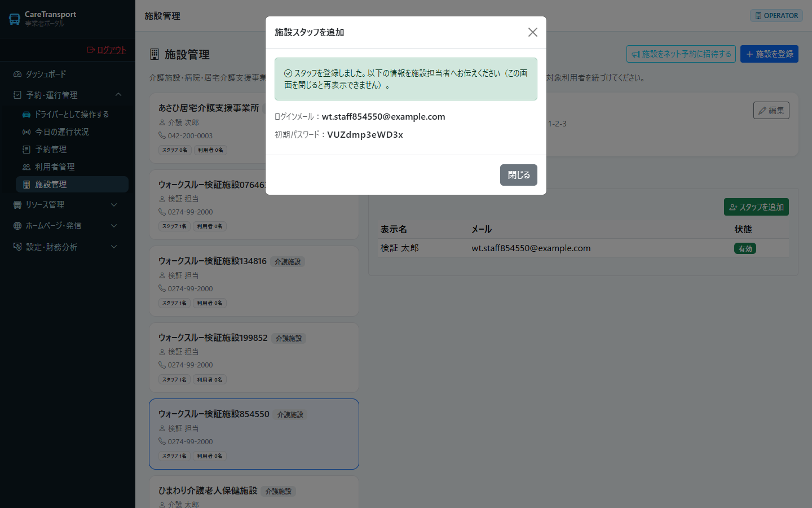Screen dimensions: 812x508
Task: Select the login email wt.staff854550@example.com in the dialog
Action: [x=383, y=116]
